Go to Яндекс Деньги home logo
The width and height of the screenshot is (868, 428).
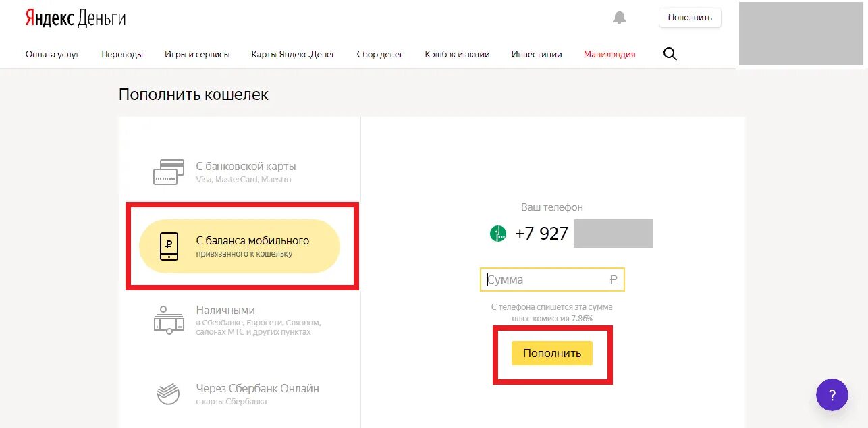[x=76, y=18]
